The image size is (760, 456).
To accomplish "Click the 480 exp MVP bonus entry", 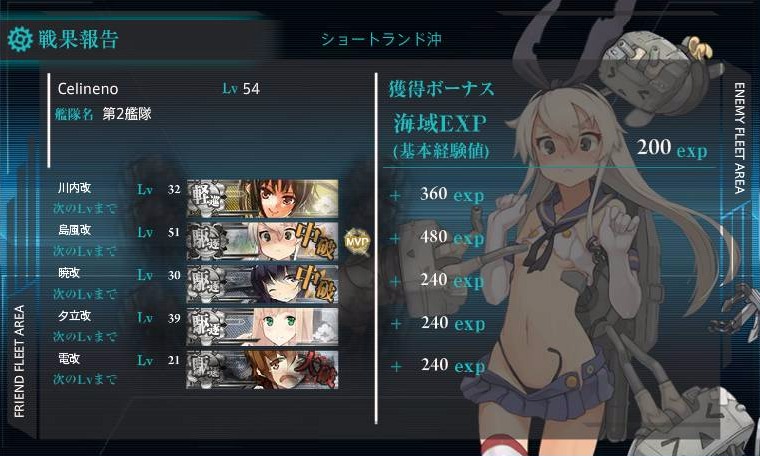I will (x=452, y=237).
